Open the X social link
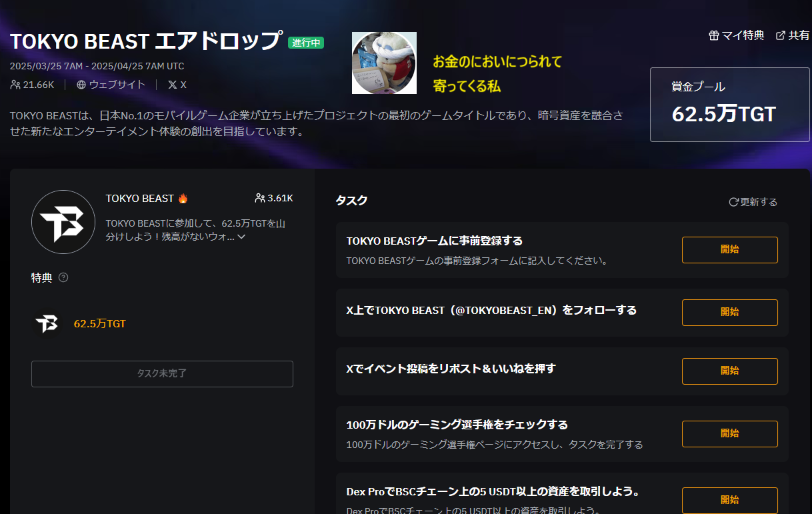 [177, 85]
